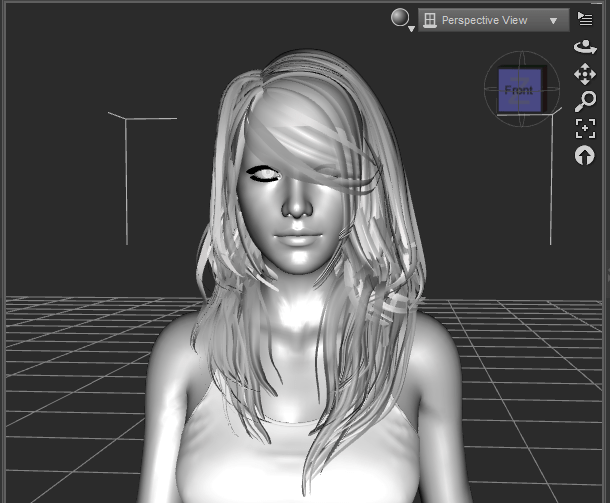This screenshot has height=503, width=610.
Task: Select the orbit/rotate view control
Action: 585,47
